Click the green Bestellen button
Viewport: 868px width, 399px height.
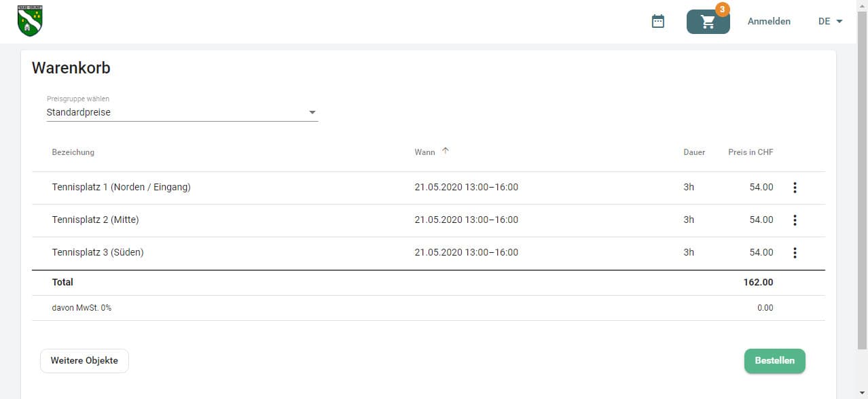tap(774, 361)
